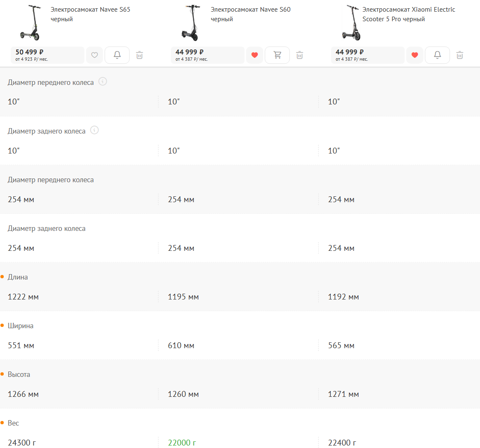Click the Navee S65 scooter thumbnail
The height and width of the screenshot is (448, 480).
pos(31,23)
